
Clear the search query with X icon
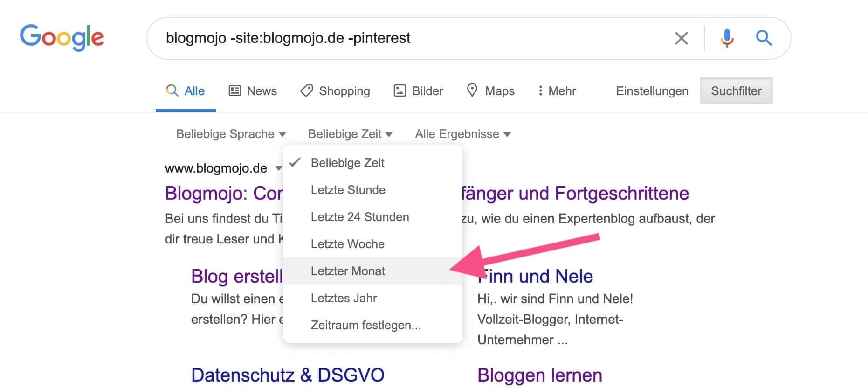point(681,38)
